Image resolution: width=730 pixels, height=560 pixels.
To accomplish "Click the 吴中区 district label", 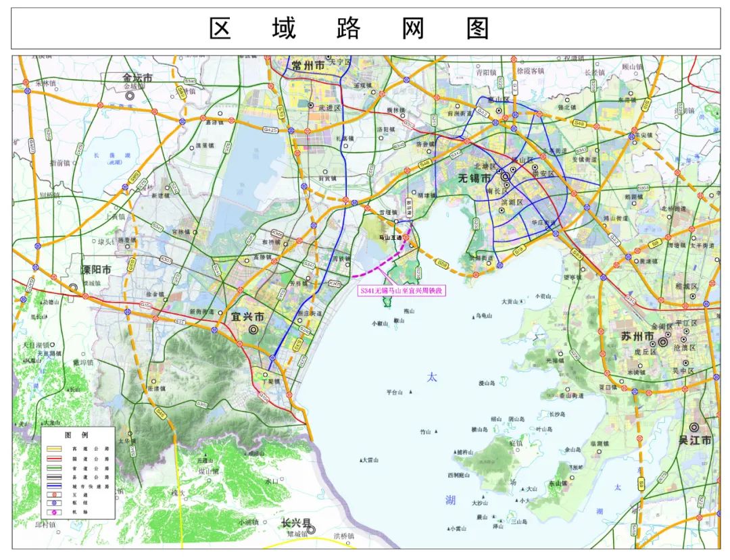I will 683,371.
